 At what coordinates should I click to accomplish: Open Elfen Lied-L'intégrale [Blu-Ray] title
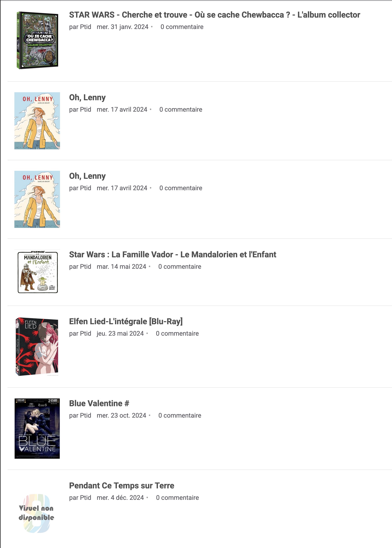(x=126, y=321)
